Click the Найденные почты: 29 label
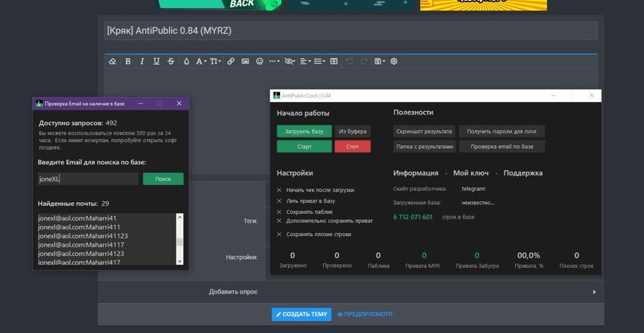 tap(73, 203)
